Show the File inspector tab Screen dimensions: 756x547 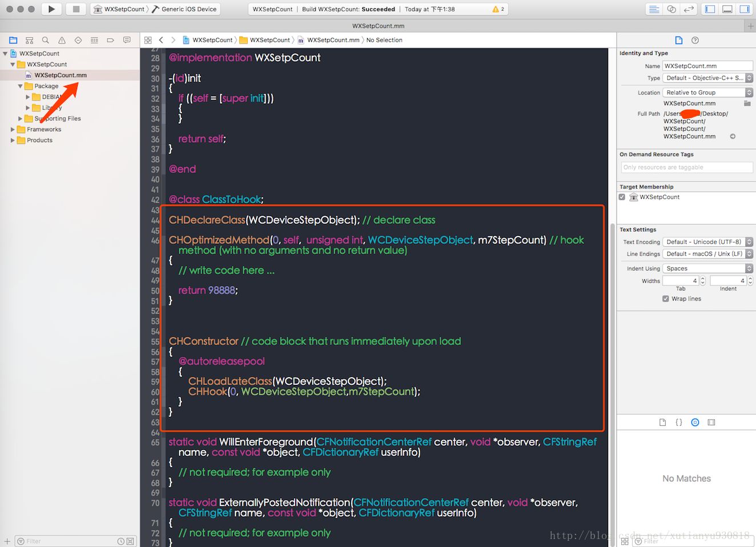pos(679,40)
